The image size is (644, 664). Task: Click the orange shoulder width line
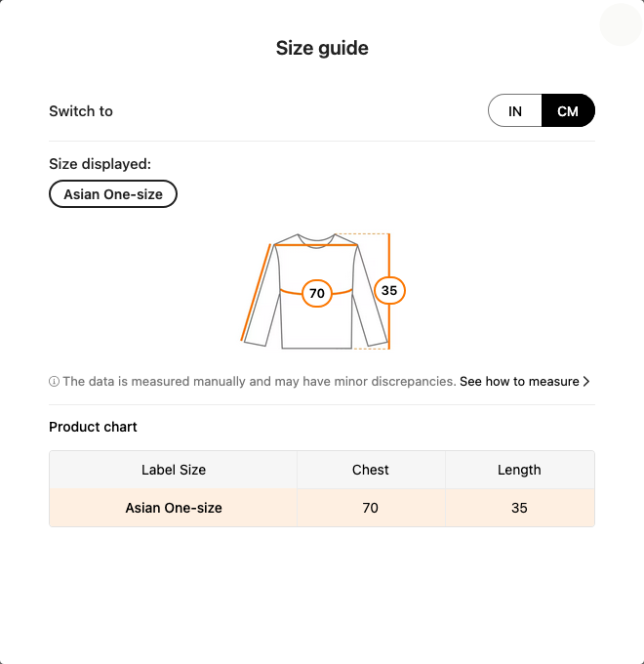pos(316,245)
